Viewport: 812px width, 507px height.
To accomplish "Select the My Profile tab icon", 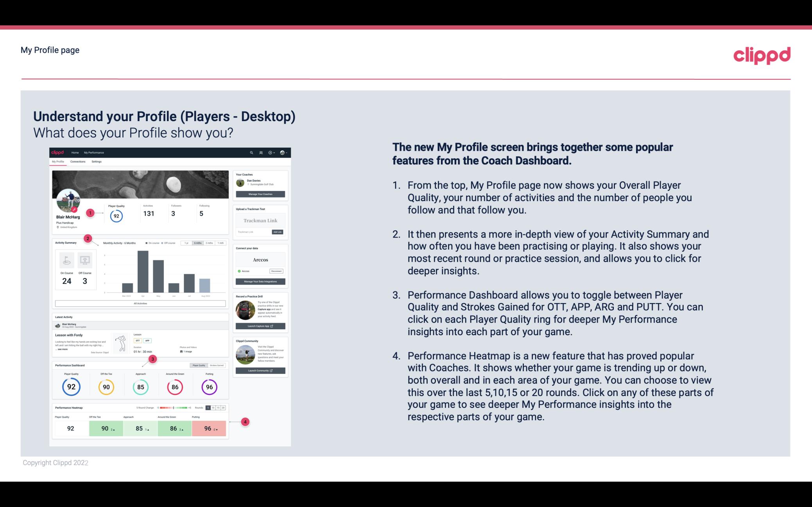I will point(59,162).
